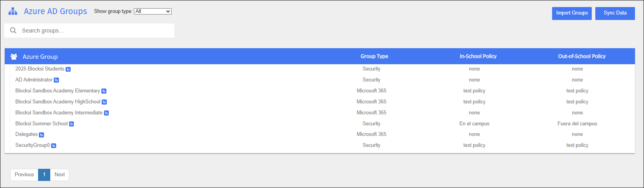Go to Next page
The width and height of the screenshot is (644, 188).
click(x=60, y=175)
